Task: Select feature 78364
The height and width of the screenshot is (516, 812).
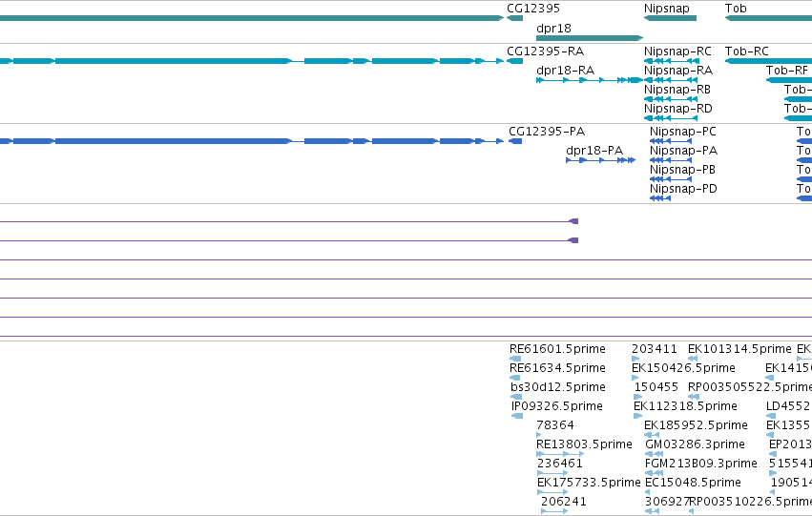Action: coord(555,425)
